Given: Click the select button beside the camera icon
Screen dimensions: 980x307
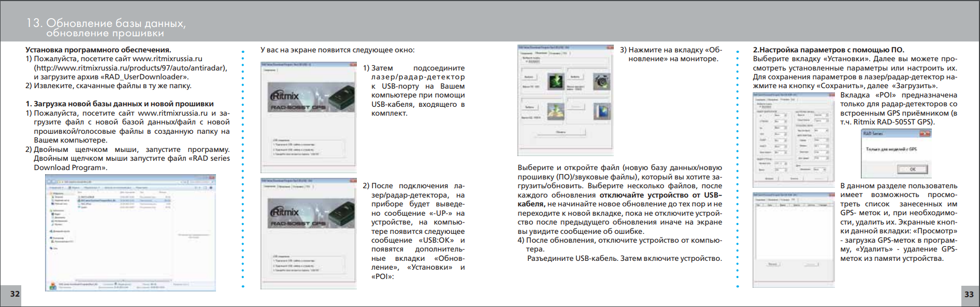Looking at the screenshot, I should click(575, 77).
